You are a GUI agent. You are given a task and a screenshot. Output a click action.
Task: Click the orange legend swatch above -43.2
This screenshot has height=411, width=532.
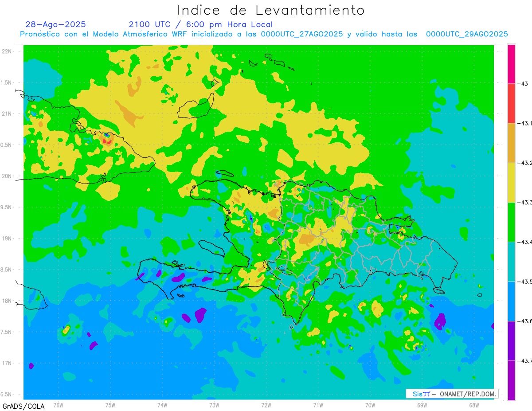coord(511,143)
